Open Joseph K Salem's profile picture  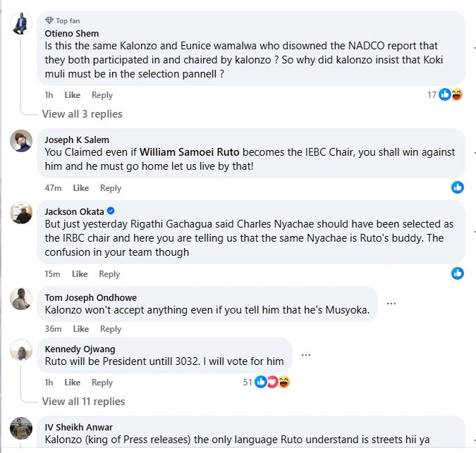coord(20,140)
